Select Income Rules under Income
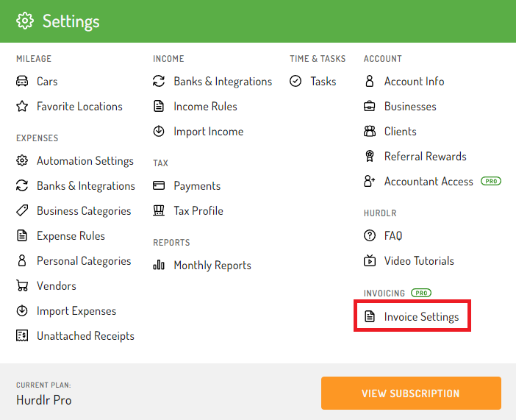Screen dimensions: 516x420 [195, 107]
